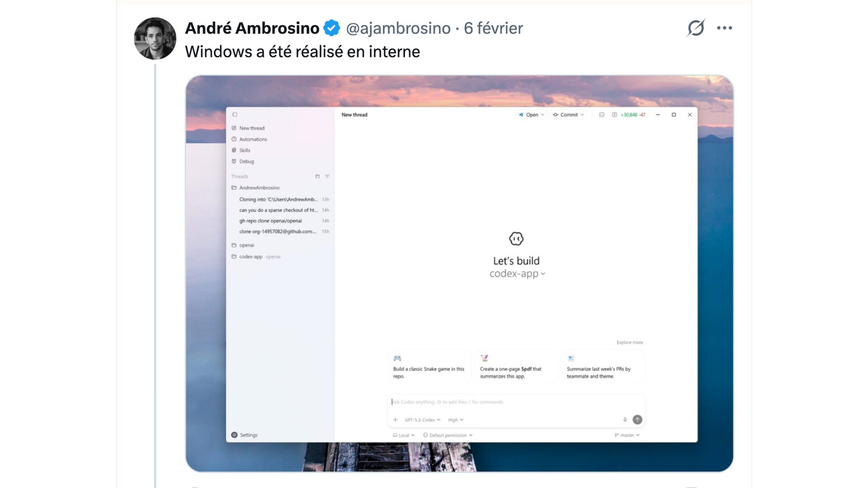Image resolution: width=868 pixels, height=488 pixels.
Task: Click the microphone dictation icon
Action: (x=625, y=420)
